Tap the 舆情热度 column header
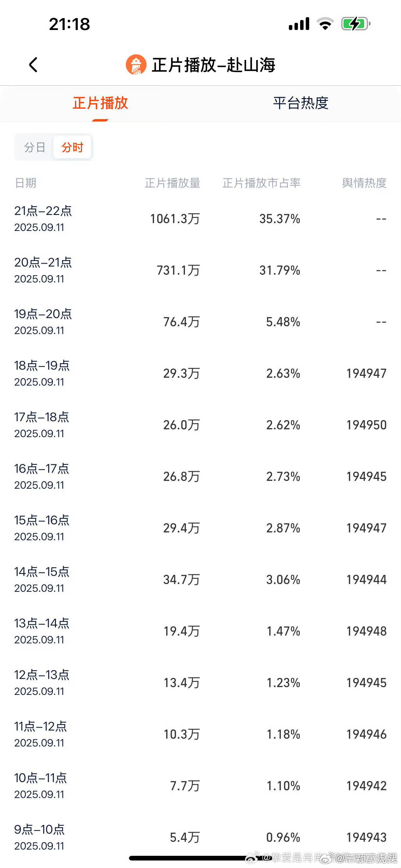This screenshot has height=868, width=401. tap(364, 183)
